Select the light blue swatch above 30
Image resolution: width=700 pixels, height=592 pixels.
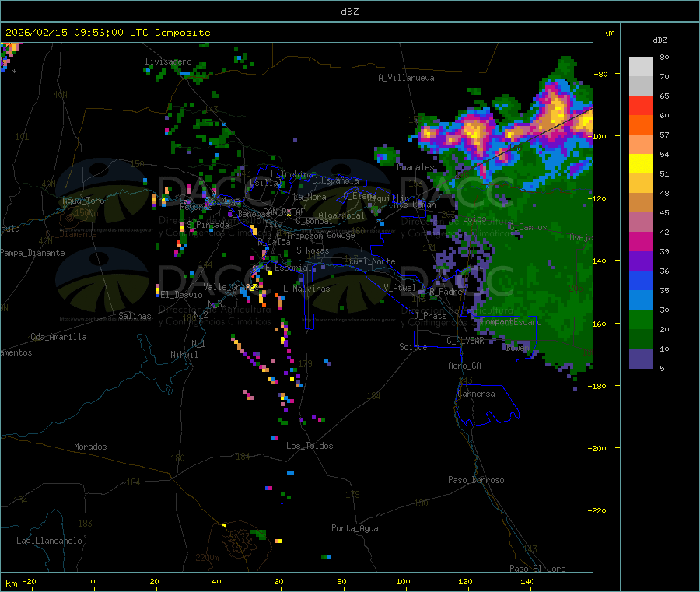(x=641, y=300)
